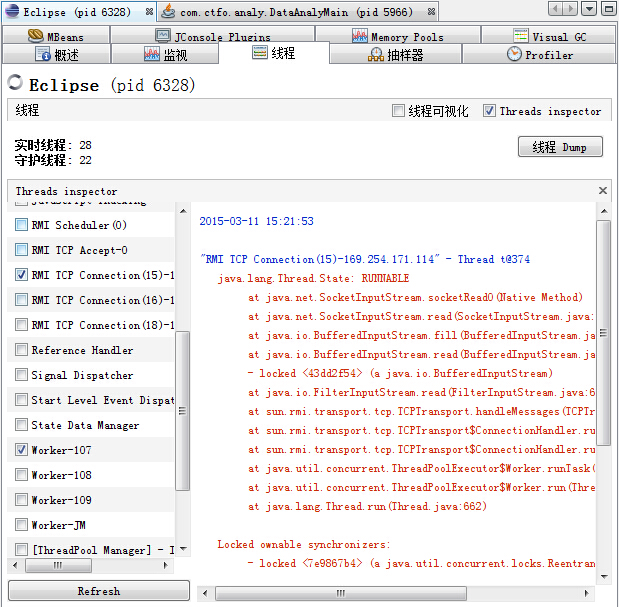
Task: Check RMI TCP Connection(18) thread
Action: [x=21, y=324]
